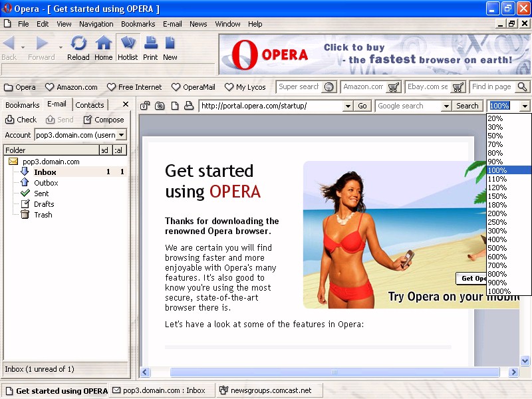Switch to the Bookmarks tab
This screenshot has width=532, height=399.
point(23,105)
